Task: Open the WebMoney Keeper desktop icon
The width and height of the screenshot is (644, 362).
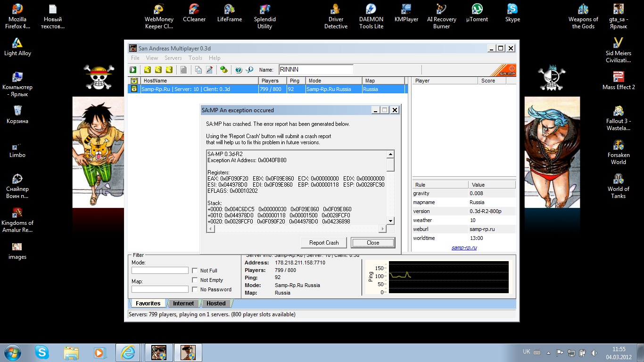Action: pos(159,16)
